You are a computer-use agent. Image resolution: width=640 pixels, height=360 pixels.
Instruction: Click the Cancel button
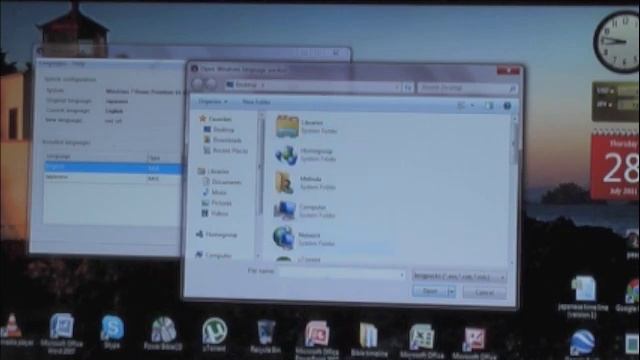(x=484, y=293)
